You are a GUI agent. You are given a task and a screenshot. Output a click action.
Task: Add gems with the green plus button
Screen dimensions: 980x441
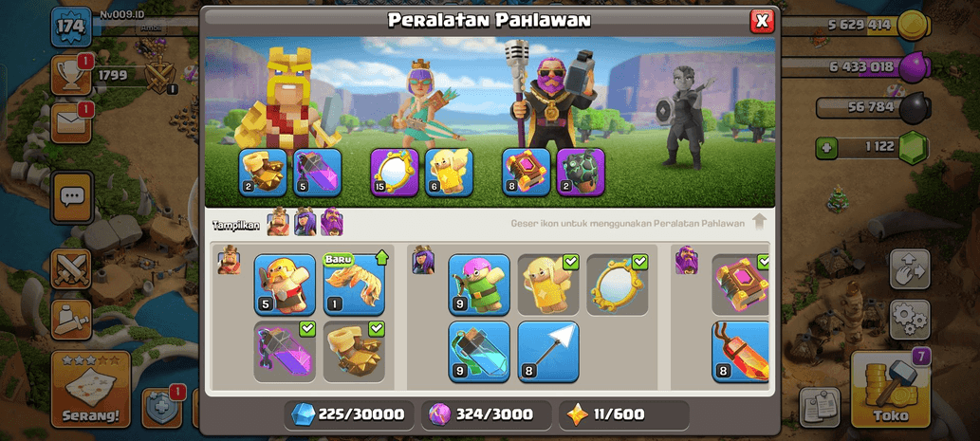(x=825, y=148)
